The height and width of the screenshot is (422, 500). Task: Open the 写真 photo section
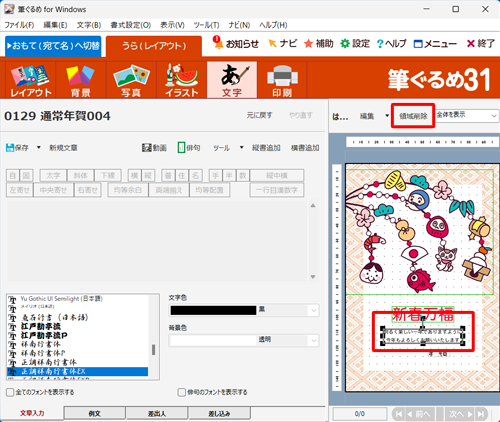131,80
